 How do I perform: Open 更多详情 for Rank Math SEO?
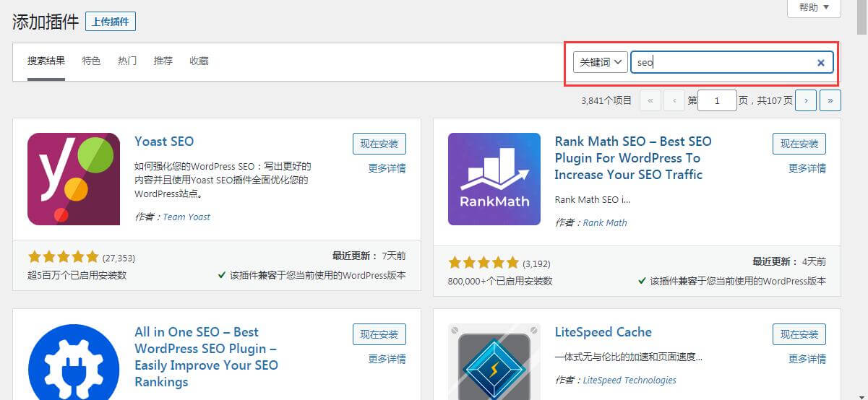[807, 168]
